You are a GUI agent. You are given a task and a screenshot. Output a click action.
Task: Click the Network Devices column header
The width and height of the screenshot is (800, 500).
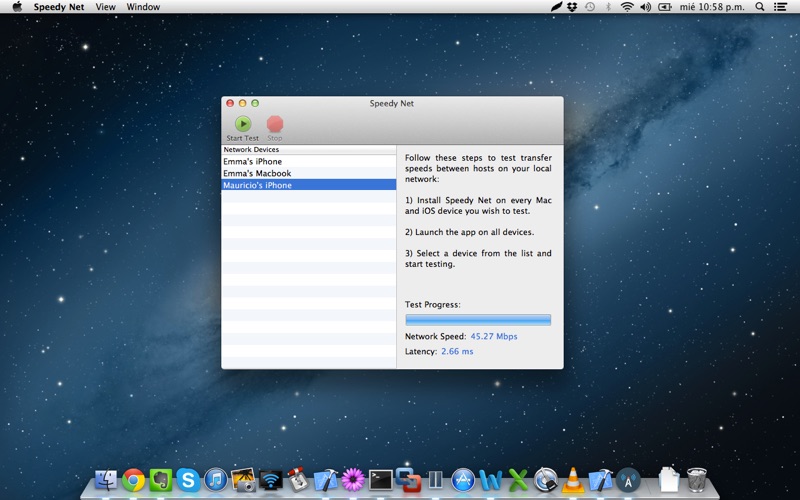(x=309, y=149)
